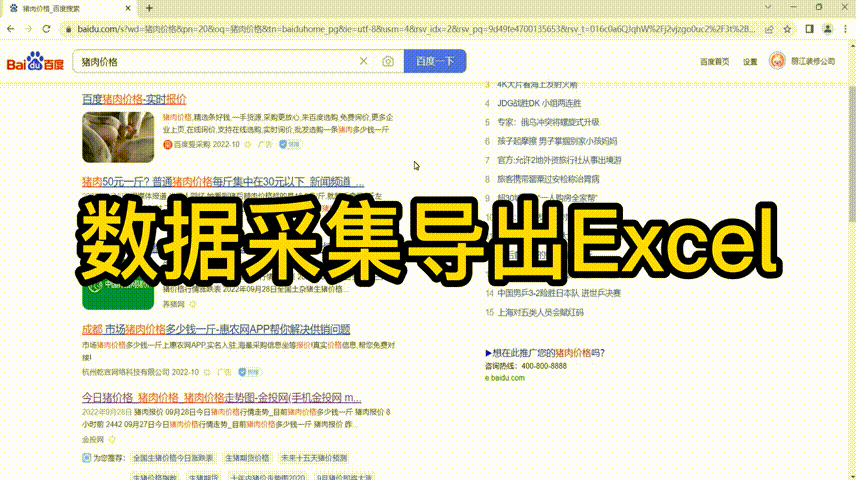Viewport: 856px width, 480px height.
Task: Open the browser side panel icon
Action: pyautogui.click(x=810, y=29)
